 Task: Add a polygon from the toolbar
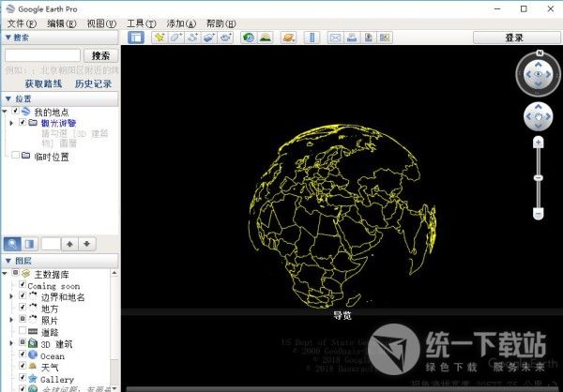click(x=176, y=38)
